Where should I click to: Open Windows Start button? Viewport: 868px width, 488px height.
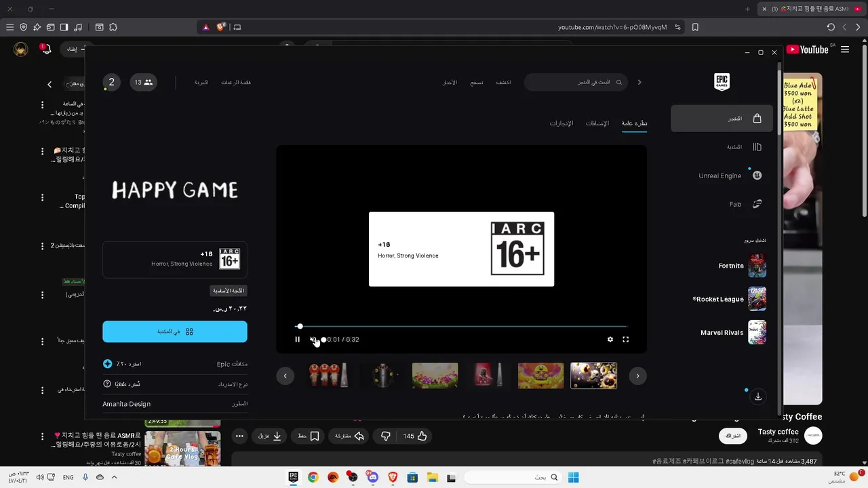(573, 477)
